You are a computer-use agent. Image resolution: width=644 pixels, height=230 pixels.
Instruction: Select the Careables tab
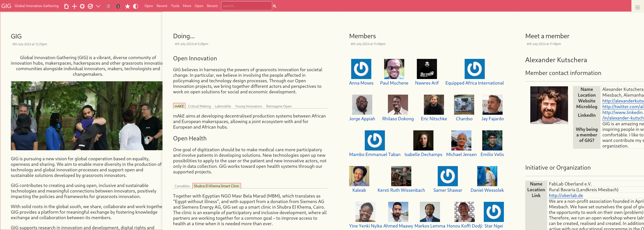pyautogui.click(x=182, y=186)
